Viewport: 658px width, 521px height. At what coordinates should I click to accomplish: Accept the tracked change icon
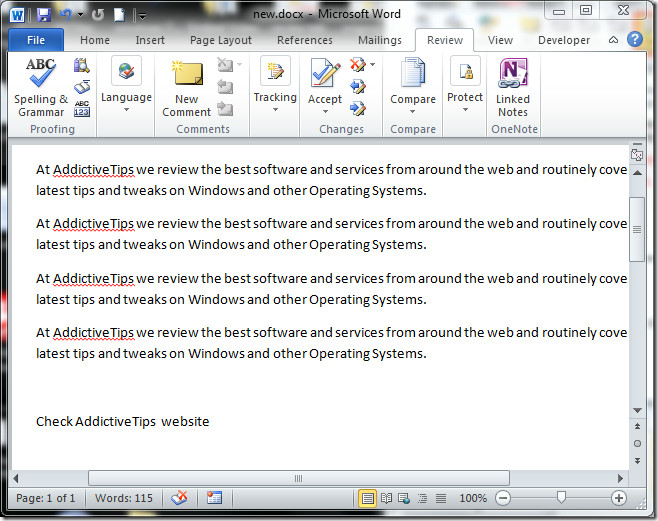[x=325, y=73]
